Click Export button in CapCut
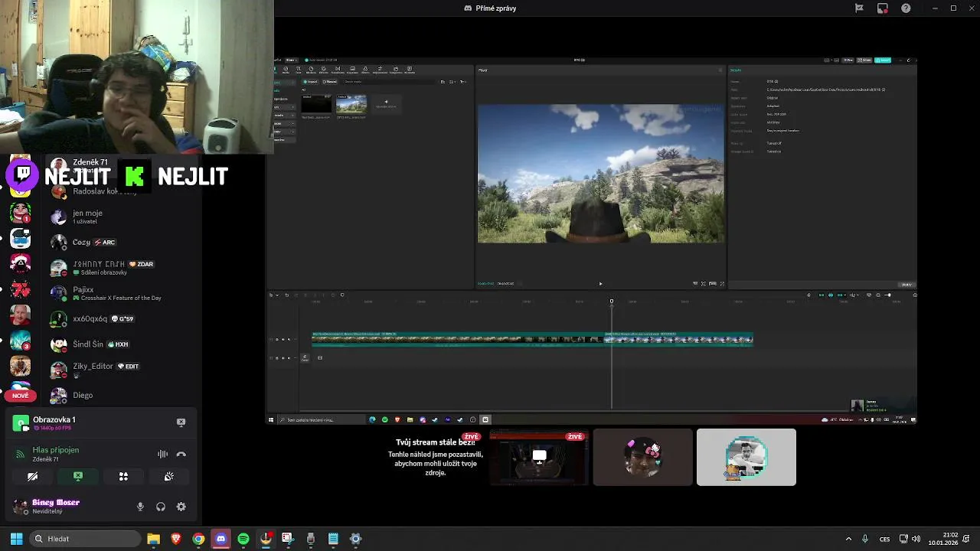This screenshot has height=551, width=980. click(x=883, y=60)
